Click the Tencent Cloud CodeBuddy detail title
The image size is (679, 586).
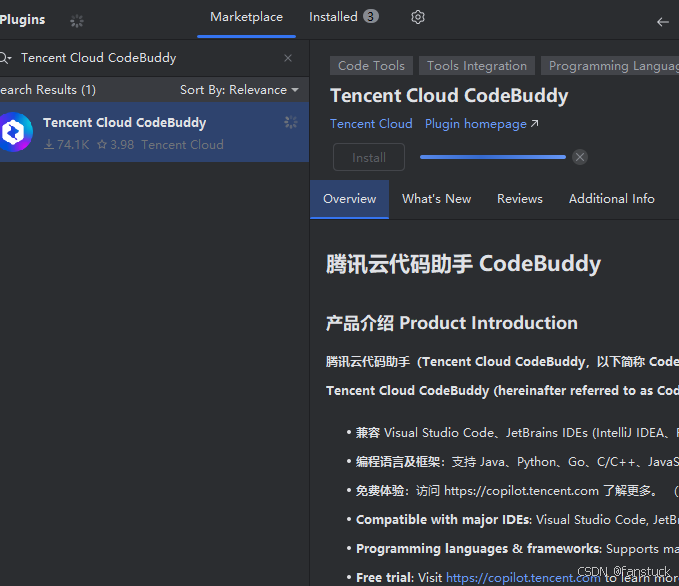tap(449, 96)
